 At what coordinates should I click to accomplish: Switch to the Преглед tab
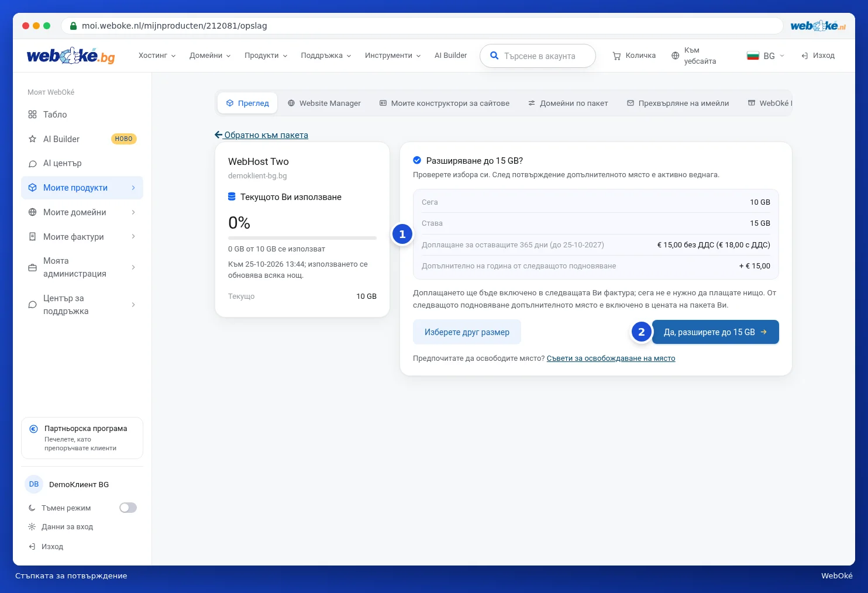(x=247, y=103)
